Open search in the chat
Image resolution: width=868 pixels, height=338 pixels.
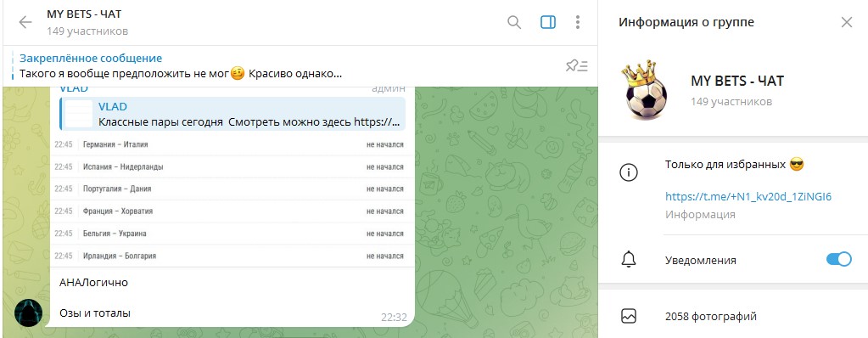pos(514,22)
